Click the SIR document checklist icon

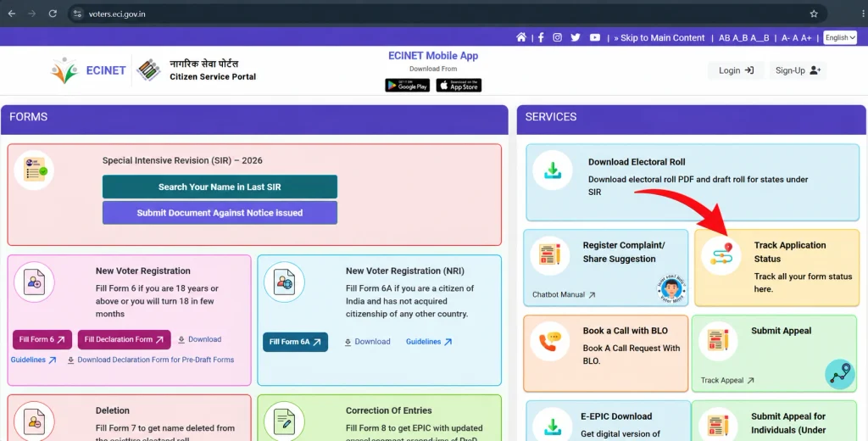pos(34,170)
